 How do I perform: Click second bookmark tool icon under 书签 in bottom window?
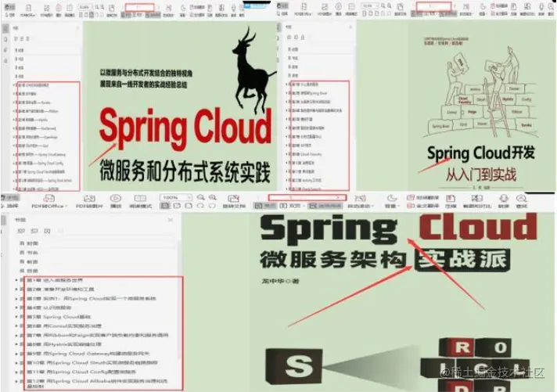point(34,231)
